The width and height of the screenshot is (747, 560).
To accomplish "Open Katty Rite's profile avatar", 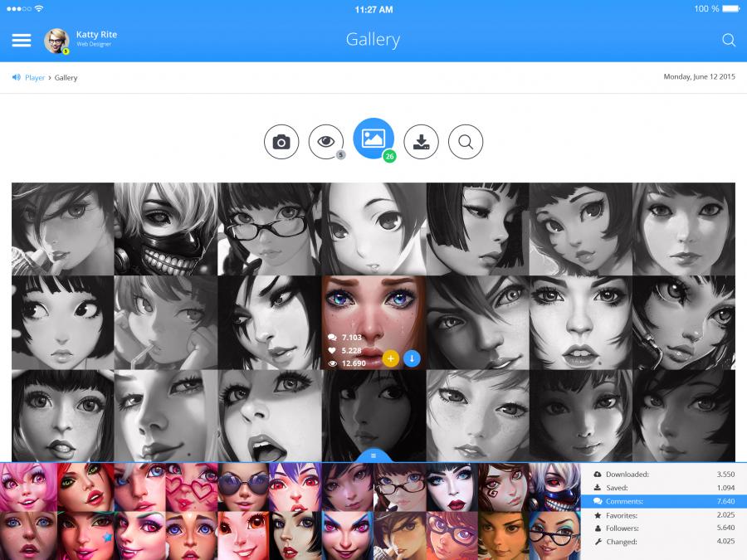I will [56, 41].
